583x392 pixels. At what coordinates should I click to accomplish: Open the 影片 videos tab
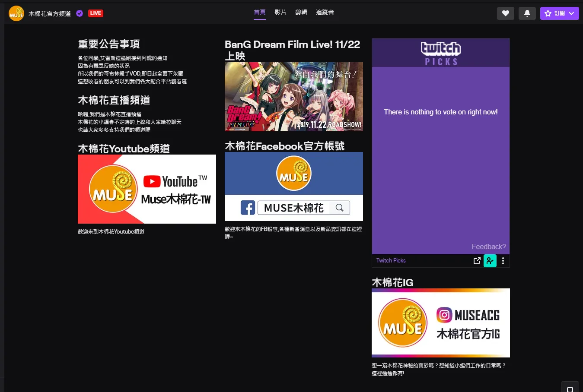tap(280, 12)
